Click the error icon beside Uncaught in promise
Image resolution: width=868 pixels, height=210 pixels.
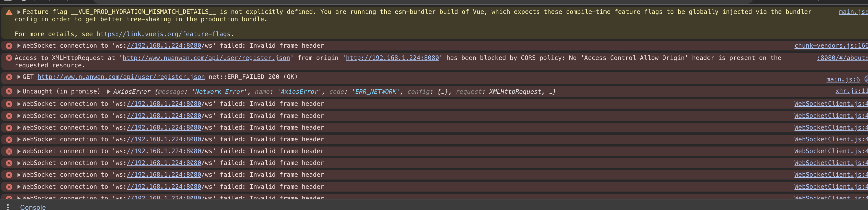point(9,91)
